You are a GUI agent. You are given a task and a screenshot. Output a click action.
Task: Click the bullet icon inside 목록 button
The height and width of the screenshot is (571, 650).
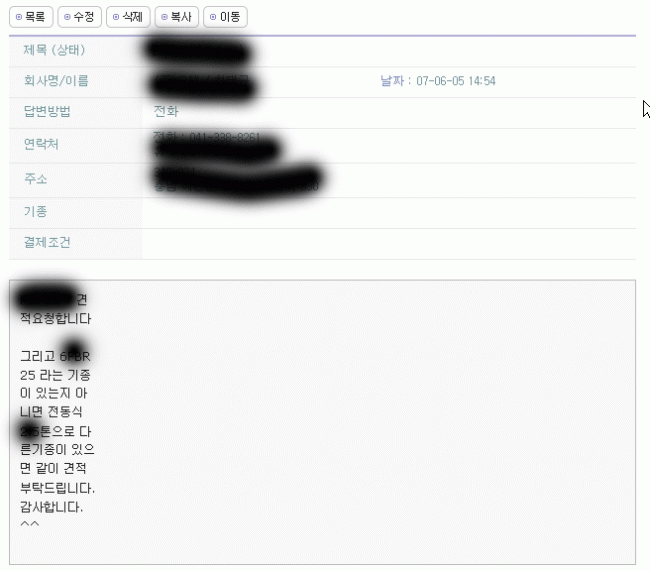click(19, 17)
